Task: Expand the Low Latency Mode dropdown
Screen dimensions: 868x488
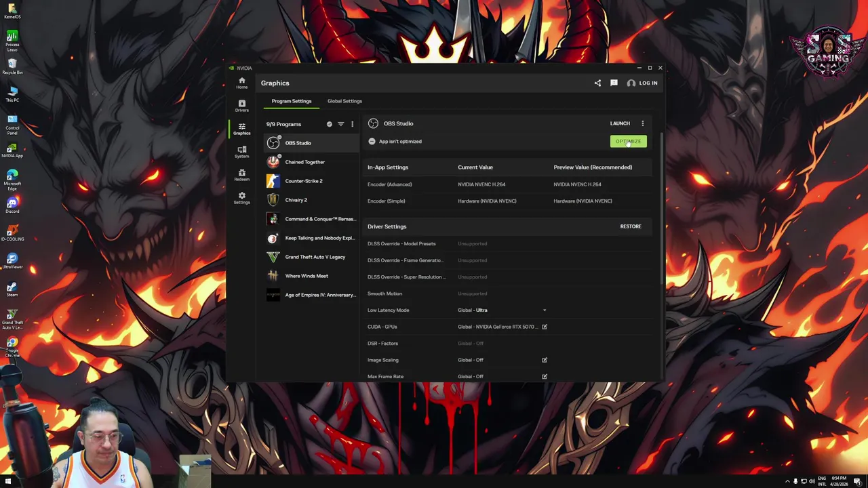Action: click(x=544, y=310)
